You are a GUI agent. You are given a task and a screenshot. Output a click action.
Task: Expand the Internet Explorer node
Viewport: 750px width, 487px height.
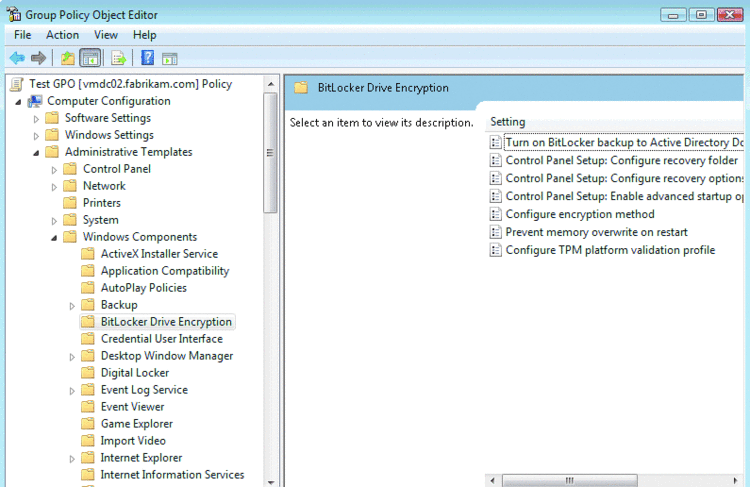pos(72,459)
